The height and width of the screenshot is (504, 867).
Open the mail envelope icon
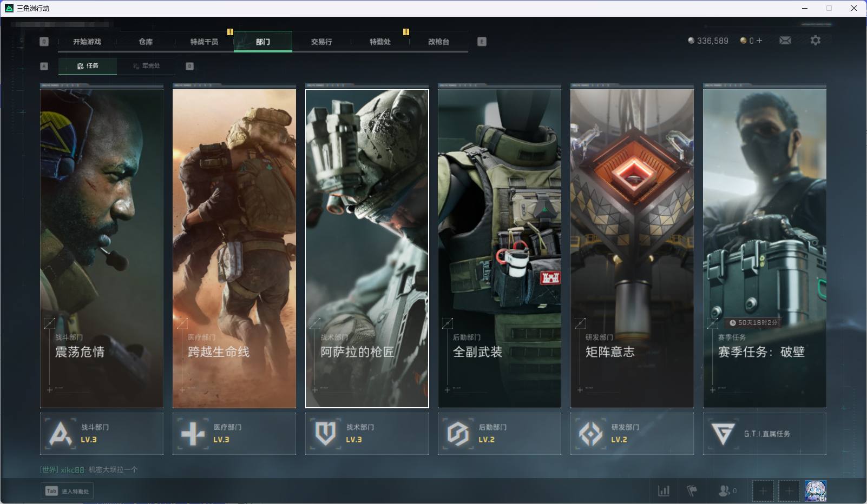785,41
